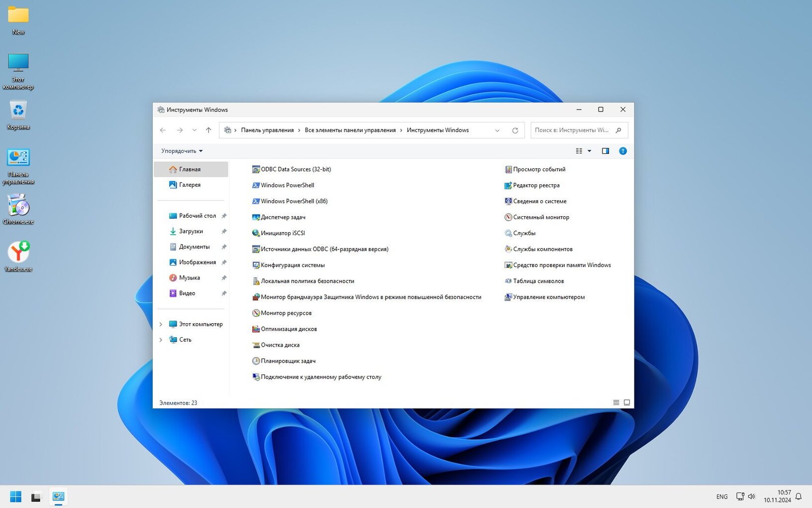Open ODBC Data Sources (32-bit) icon

256,169
